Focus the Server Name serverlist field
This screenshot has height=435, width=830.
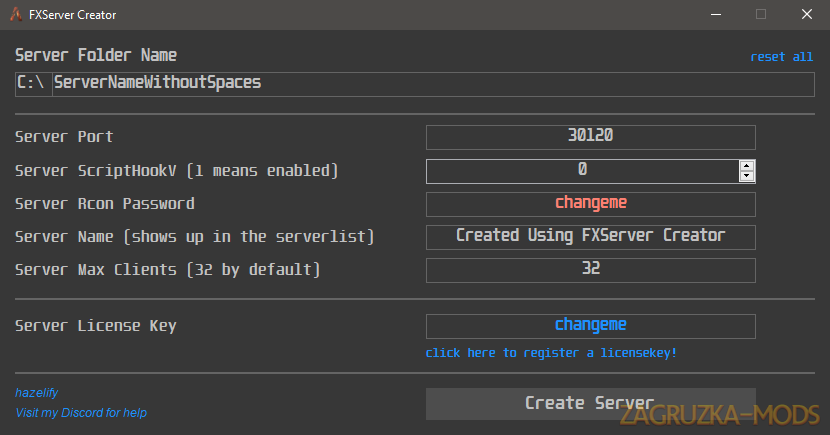coord(591,237)
